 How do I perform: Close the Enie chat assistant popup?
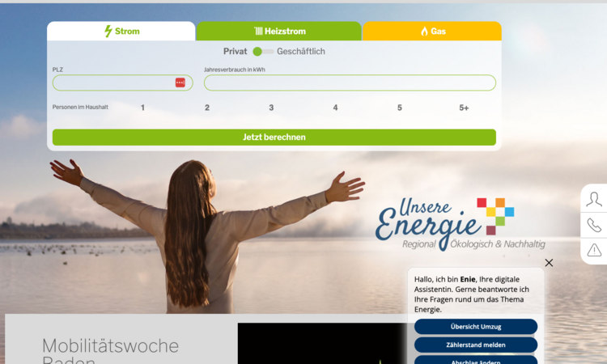pyautogui.click(x=549, y=263)
